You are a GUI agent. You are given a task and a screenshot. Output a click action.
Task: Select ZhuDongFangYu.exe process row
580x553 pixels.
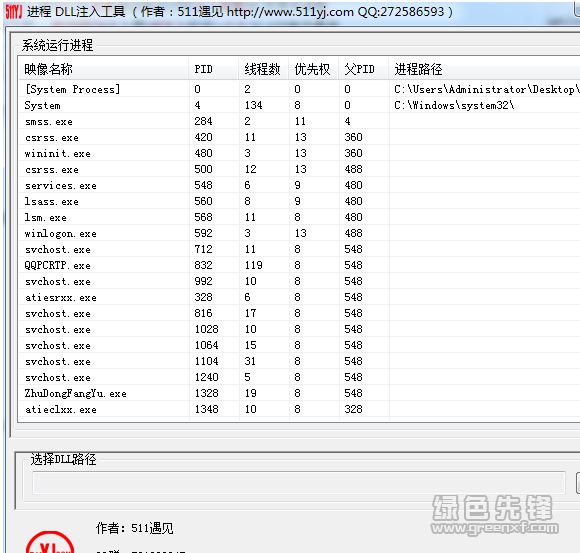[300, 393]
